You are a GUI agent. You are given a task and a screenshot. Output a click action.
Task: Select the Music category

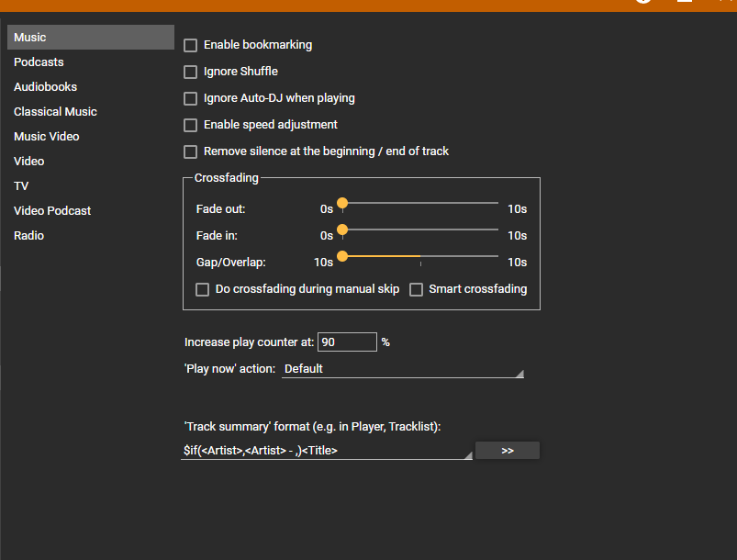(91, 37)
